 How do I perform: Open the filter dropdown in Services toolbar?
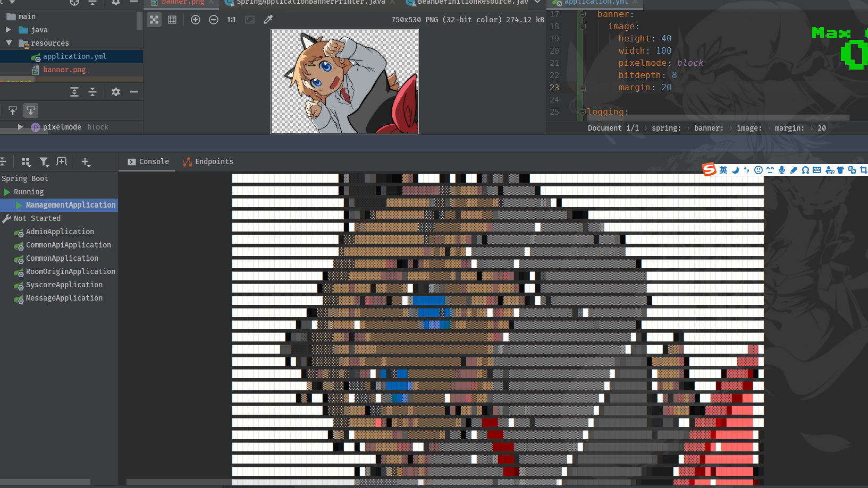44,162
